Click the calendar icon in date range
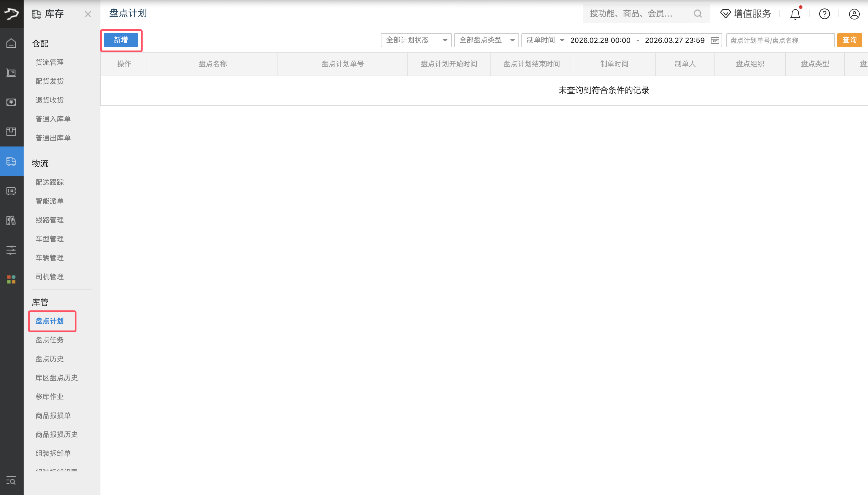 coord(715,40)
